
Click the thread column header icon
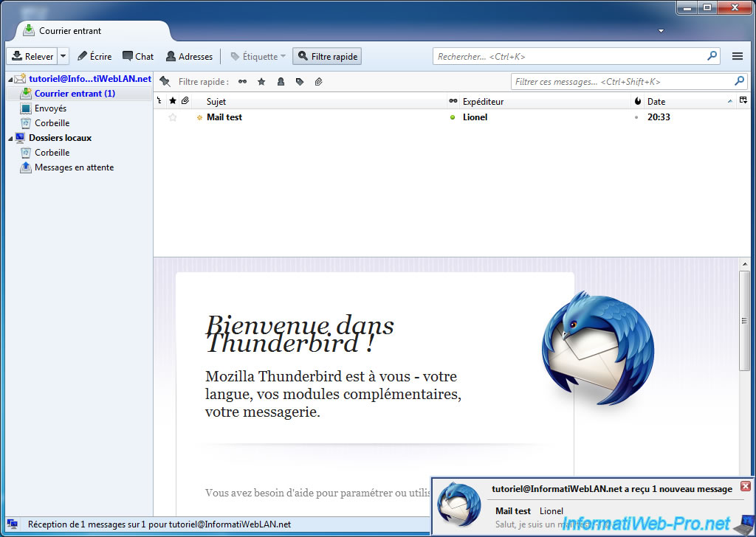[159, 101]
